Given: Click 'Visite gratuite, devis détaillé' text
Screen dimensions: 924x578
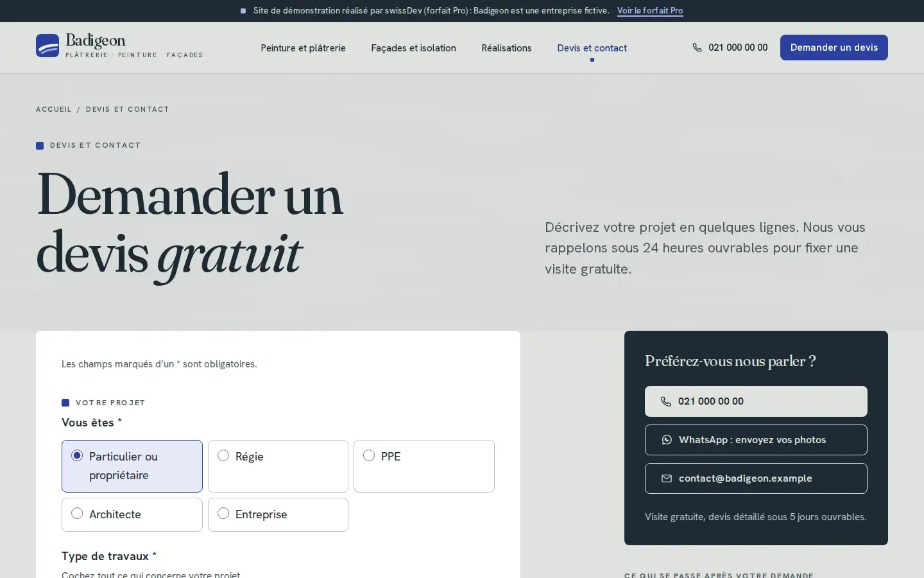Looking at the screenshot, I should click(755, 517).
